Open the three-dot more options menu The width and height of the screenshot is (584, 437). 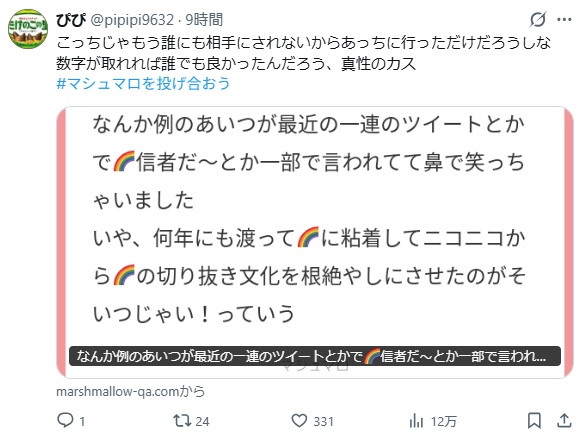pos(564,19)
